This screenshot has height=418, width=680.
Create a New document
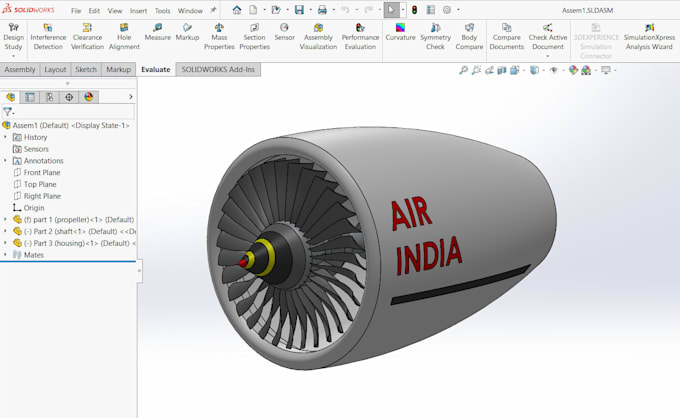[x=253, y=10]
